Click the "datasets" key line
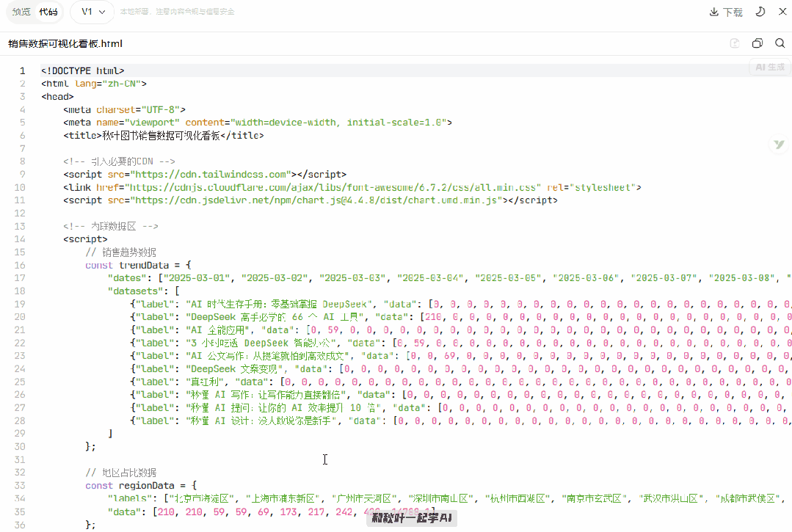This screenshot has width=792, height=532. click(x=143, y=291)
